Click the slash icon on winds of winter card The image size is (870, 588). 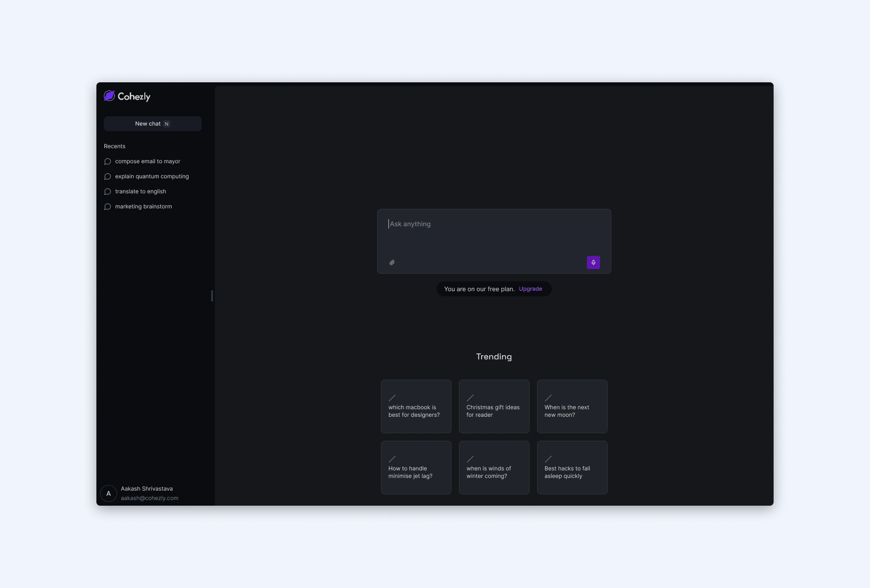pyautogui.click(x=470, y=459)
